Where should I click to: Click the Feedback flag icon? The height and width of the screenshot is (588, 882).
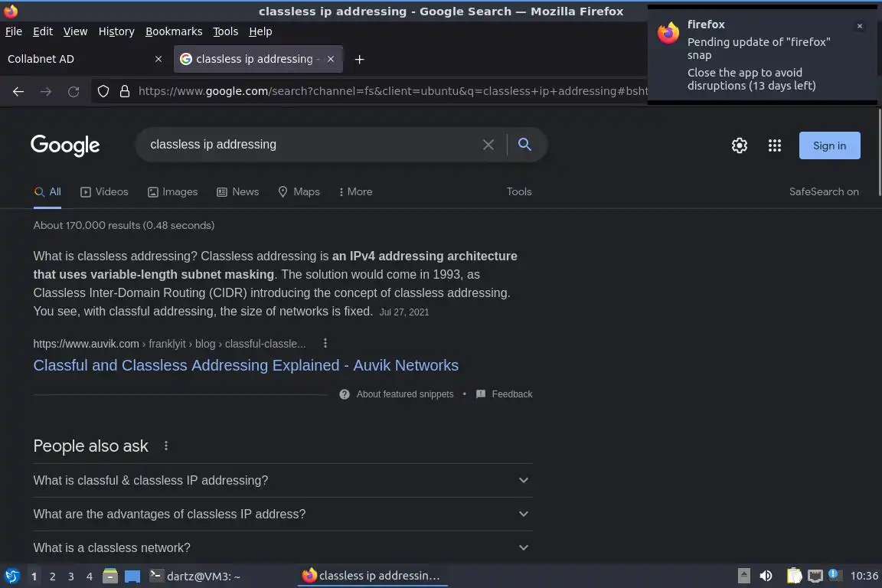pos(480,394)
